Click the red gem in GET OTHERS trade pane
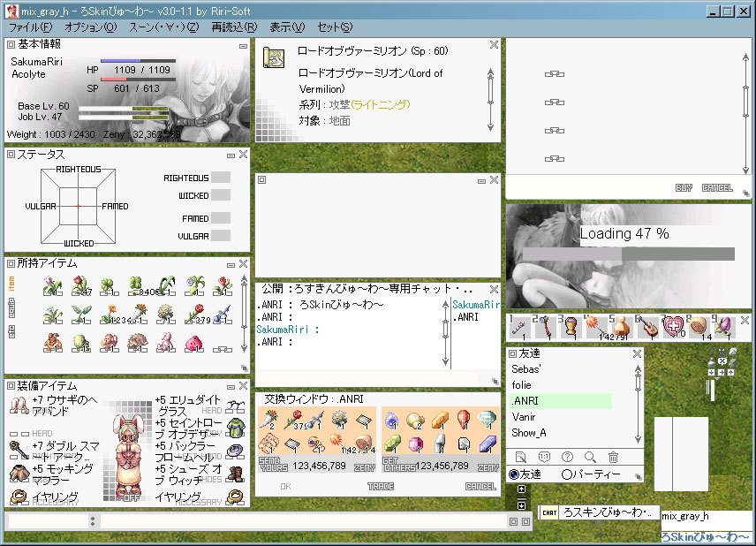 coord(464,419)
